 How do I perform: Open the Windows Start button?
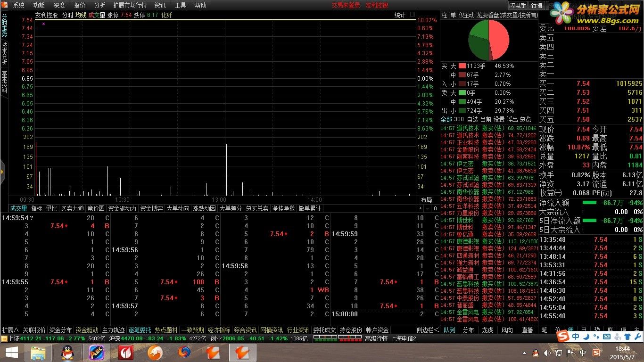point(11,352)
